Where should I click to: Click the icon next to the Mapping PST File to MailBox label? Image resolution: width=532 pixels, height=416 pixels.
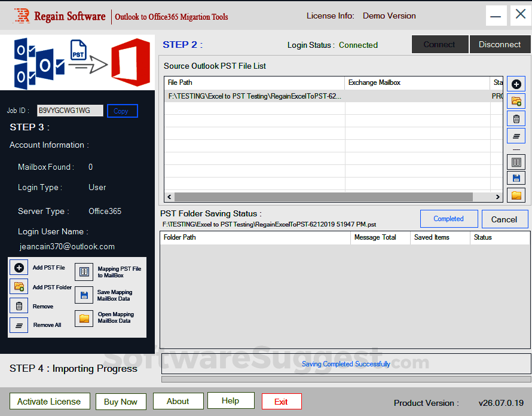pos(84,272)
